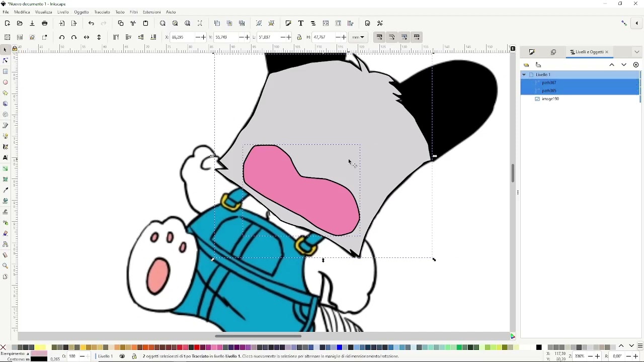
Task: Click the Save document icon
Action: pos(32,24)
